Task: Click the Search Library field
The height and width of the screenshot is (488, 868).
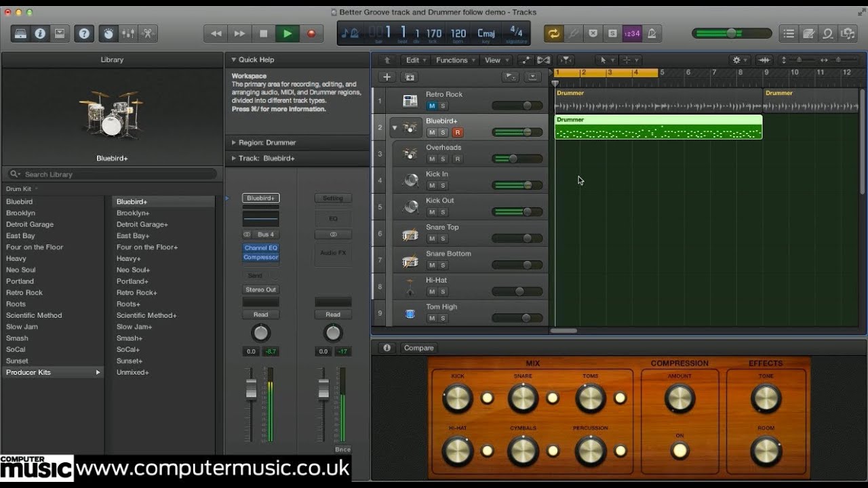Action: [113, 174]
